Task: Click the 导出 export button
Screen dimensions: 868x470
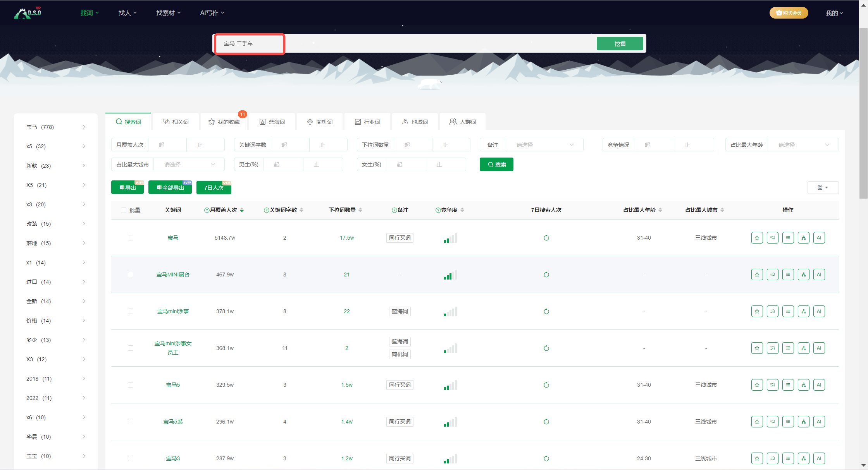Action: pos(127,188)
